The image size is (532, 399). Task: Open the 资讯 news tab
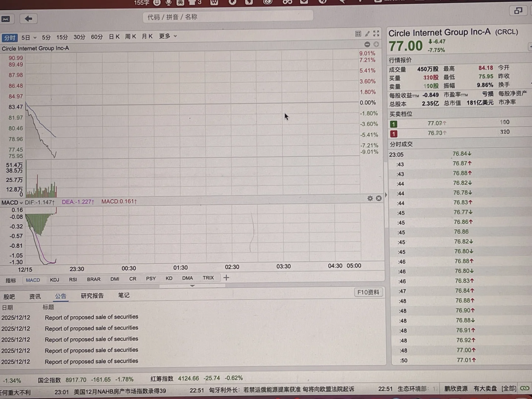[x=35, y=296]
